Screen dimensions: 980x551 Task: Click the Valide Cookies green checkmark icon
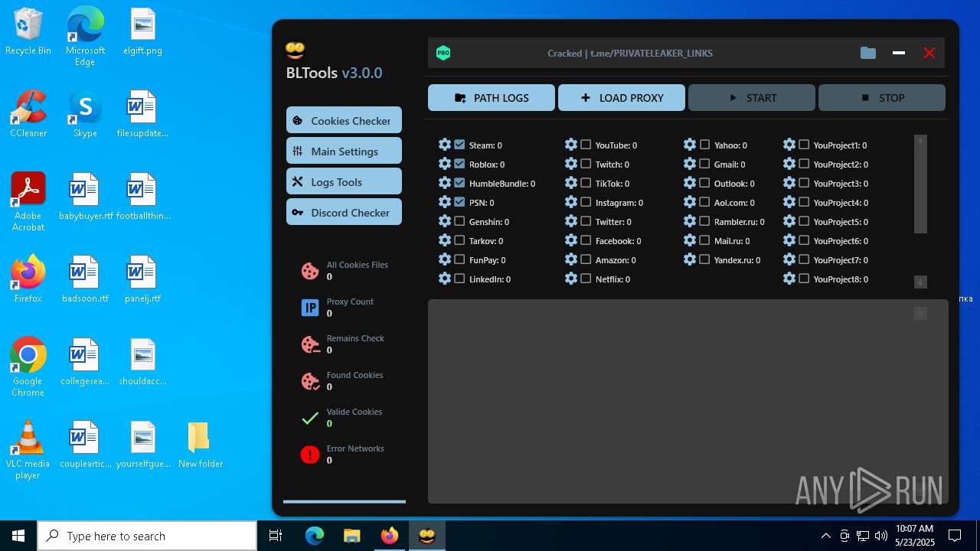click(x=309, y=418)
